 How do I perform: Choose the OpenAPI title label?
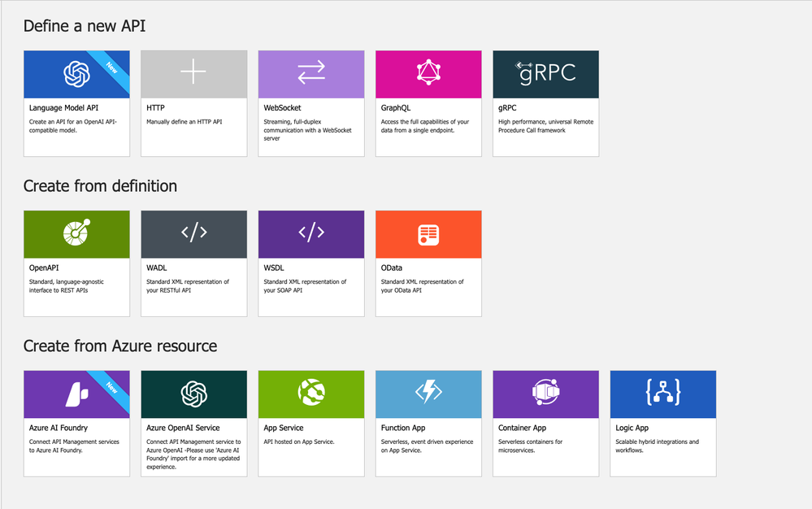(44, 268)
